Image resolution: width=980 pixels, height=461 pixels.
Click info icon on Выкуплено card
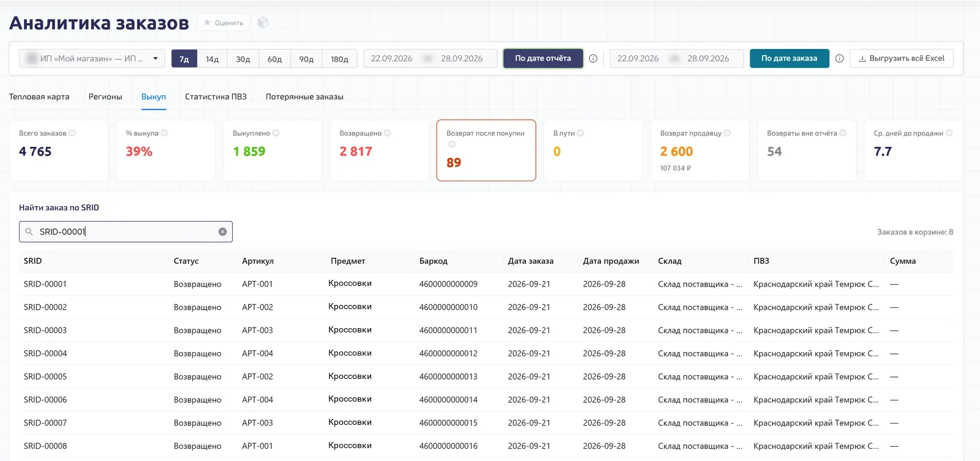(x=276, y=133)
